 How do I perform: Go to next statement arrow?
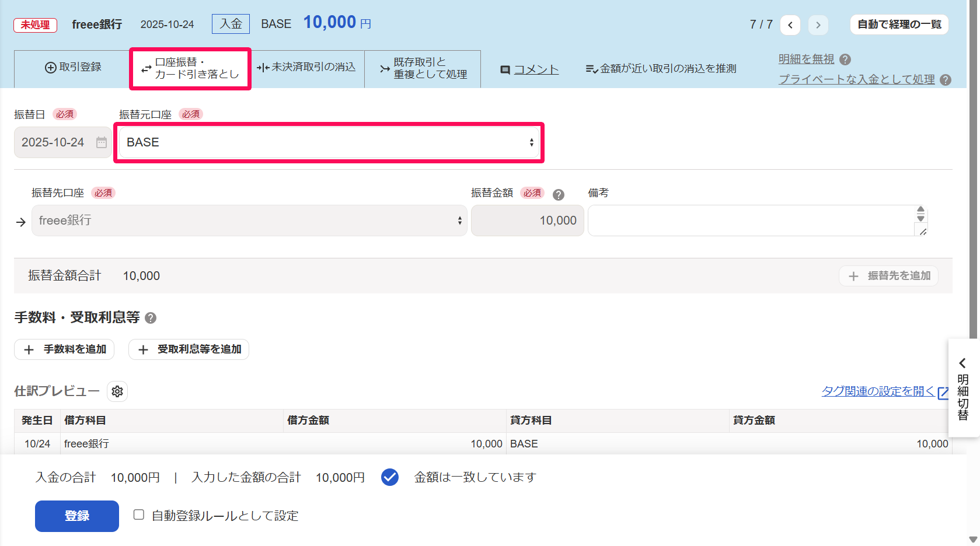coord(818,24)
